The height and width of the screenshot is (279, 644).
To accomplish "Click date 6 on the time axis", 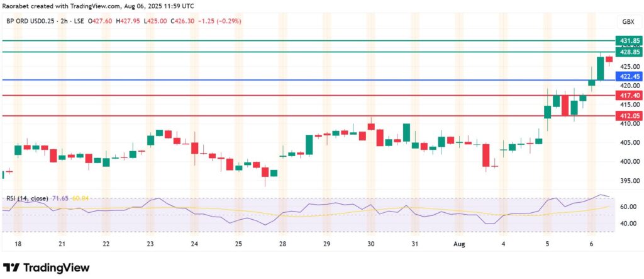I will coord(592,243).
